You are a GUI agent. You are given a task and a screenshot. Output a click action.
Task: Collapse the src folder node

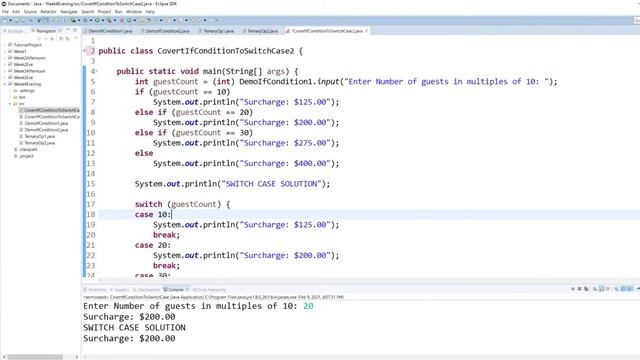click(10, 104)
